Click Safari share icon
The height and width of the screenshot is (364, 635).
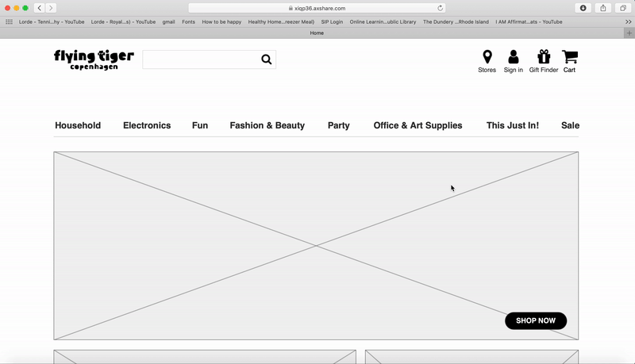click(x=603, y=8)
